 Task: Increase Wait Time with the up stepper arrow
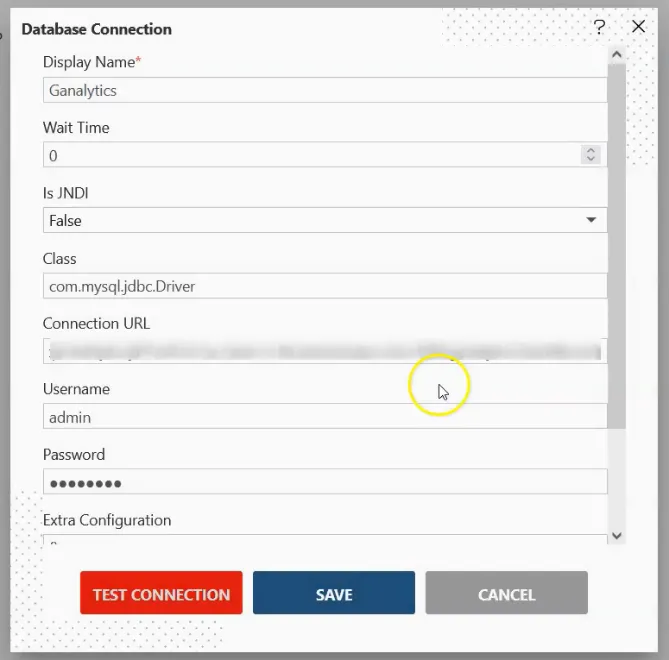pyautogui.click(x=590, y=151)
